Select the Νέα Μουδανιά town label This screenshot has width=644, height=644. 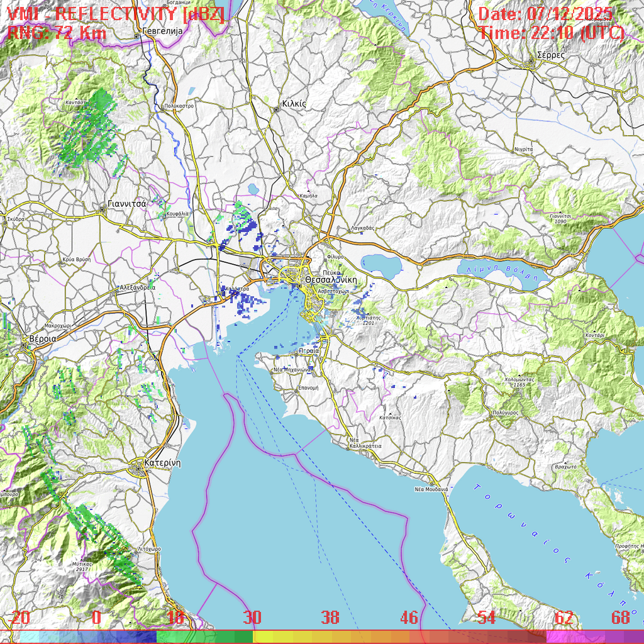tap(431, 489)
